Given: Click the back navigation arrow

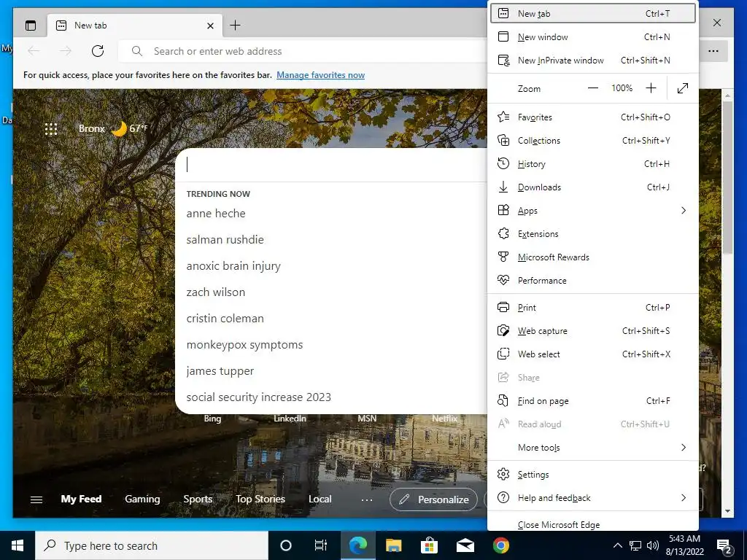Looking at the screenshot, I should 34,51.
